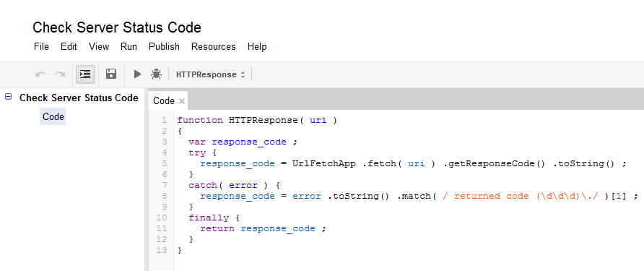Close the Code tab
Screen dimensions: 644x271
click(182, 101)
